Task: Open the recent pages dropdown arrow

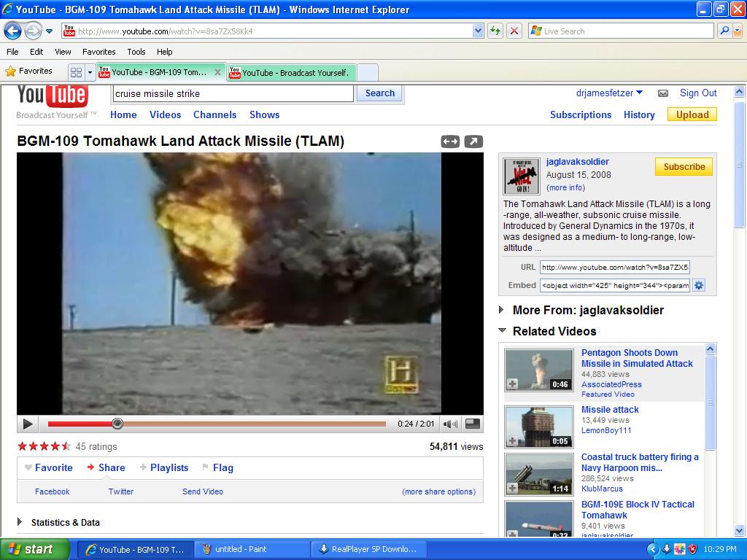Action: click(x=49, y=31)
